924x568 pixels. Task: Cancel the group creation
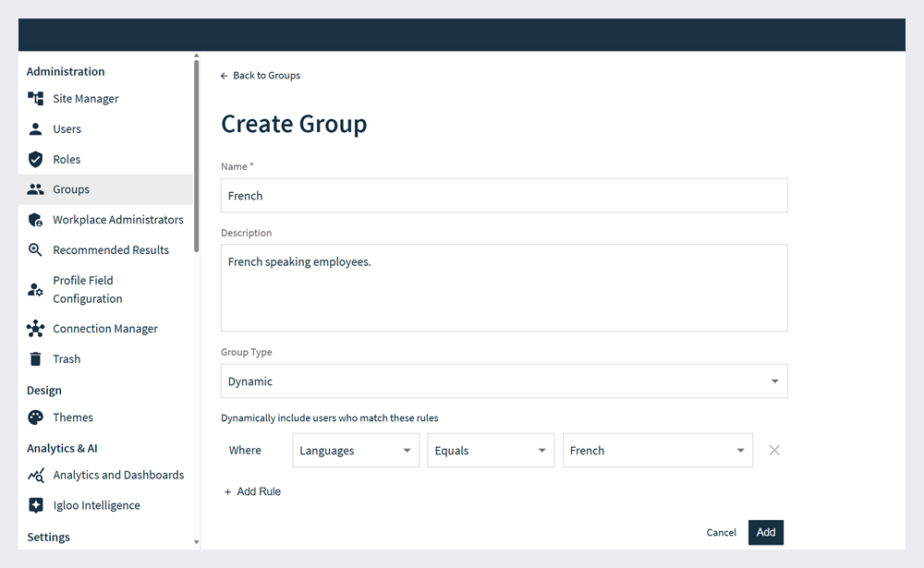coord(722,533)
